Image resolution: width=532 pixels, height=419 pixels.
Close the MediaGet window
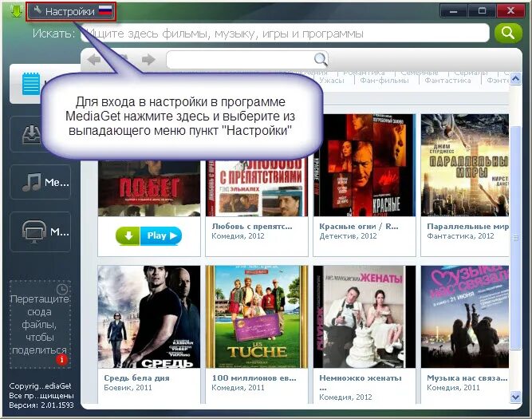click(x=510, y=11)
